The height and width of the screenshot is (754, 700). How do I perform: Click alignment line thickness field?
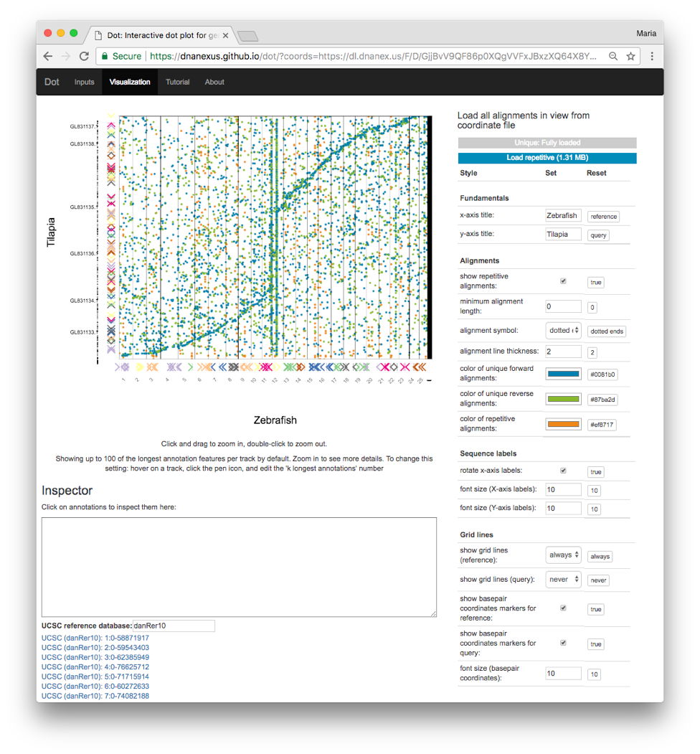point(563,352)
